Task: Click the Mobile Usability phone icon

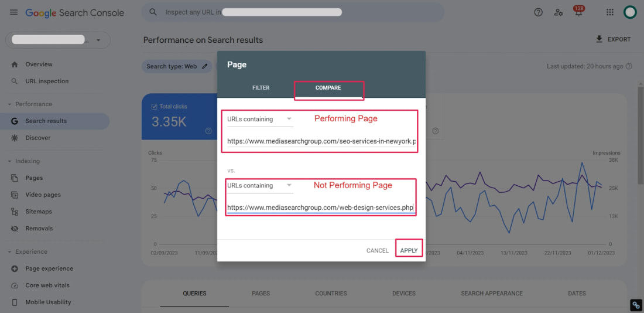Action: 15,302
